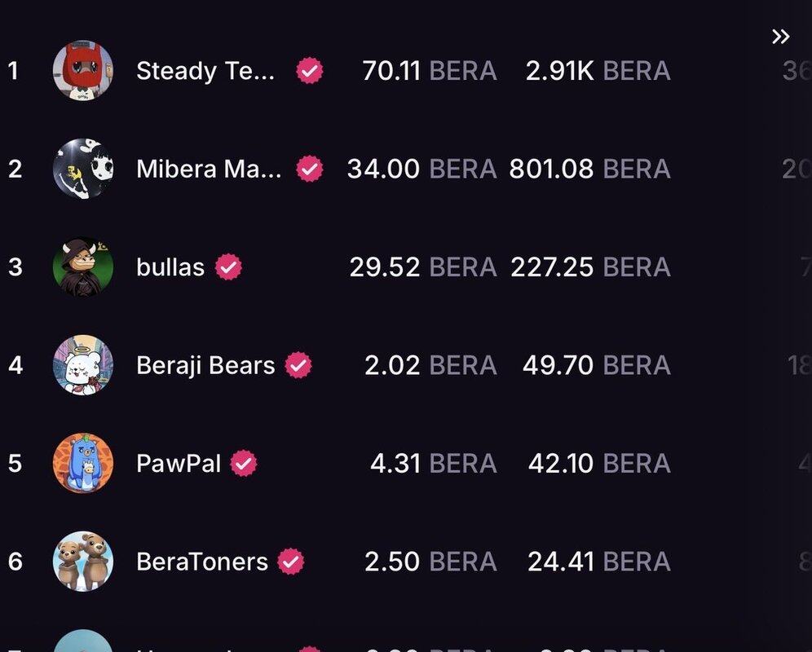This screenshot has height=652, width=812.
Task: Click the Mibera Maker collection avatar
Action: (83, 169)
